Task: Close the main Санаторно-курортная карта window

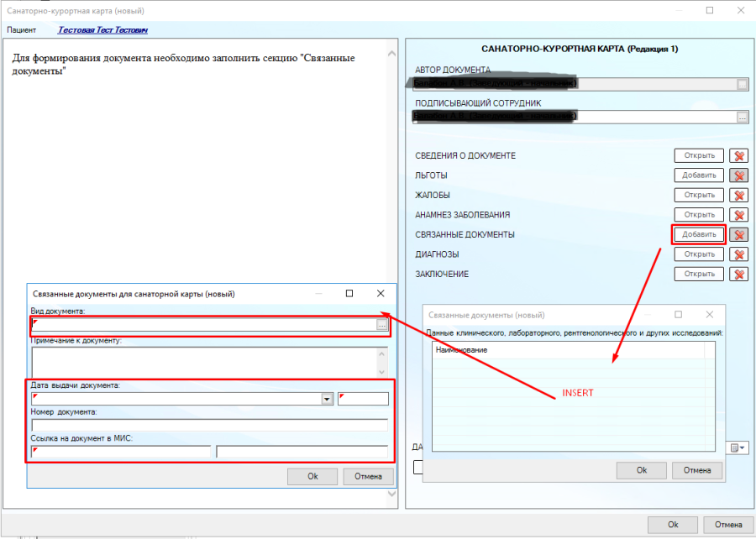Action: coord(741,10)
